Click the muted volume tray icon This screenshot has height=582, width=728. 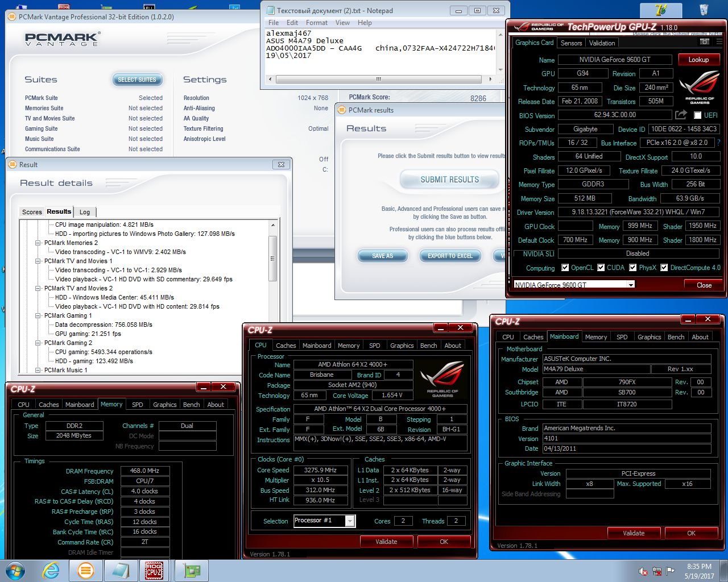click(643, 571)
